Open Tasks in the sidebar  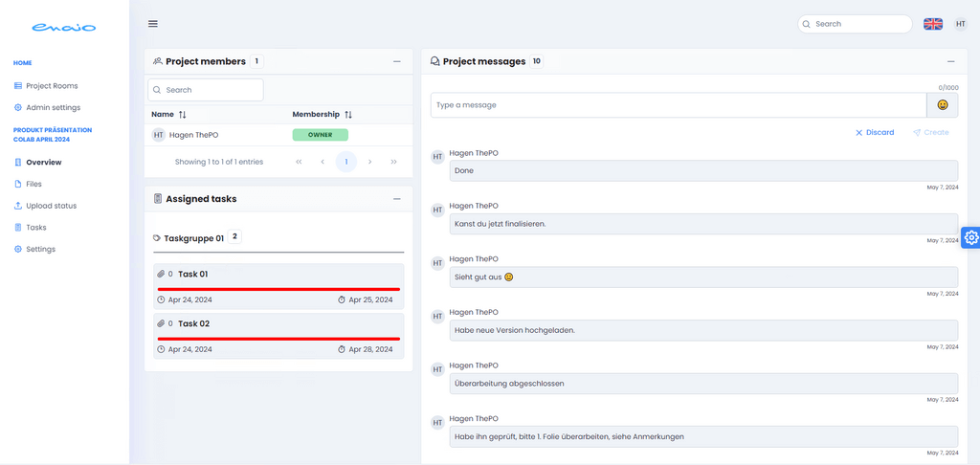click(30, 228)
